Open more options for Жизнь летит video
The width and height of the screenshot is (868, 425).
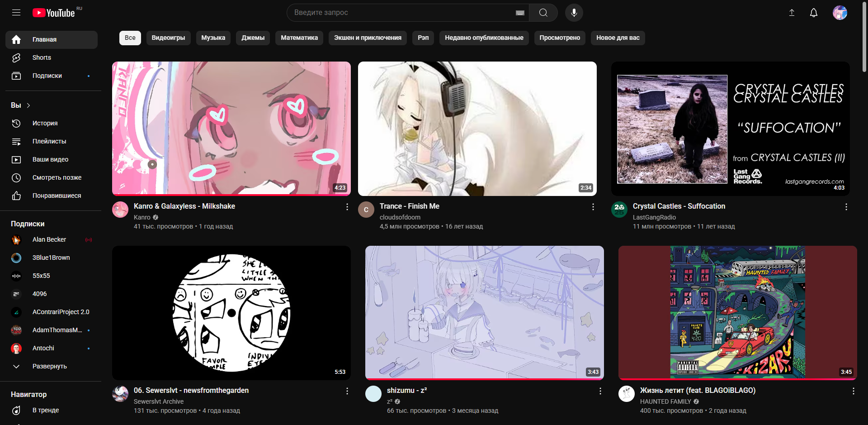tap(854, 391)
